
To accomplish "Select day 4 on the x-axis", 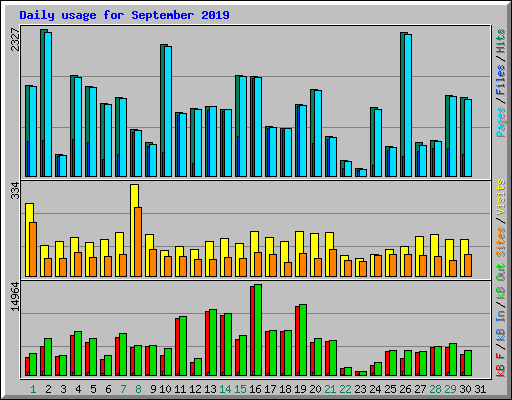I will [x=78, y=389].
